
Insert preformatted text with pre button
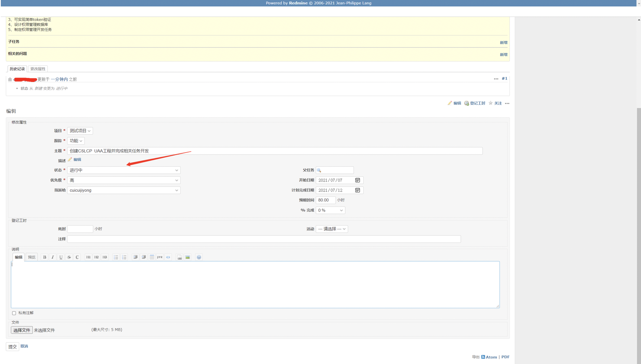(160, 257)
